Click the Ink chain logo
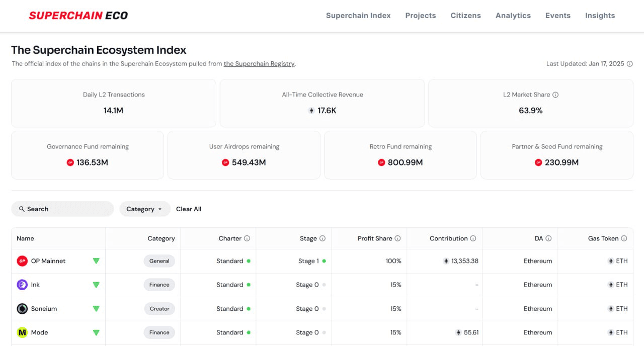This screenshot has height=346, width=644. click(x=22, y=285)
